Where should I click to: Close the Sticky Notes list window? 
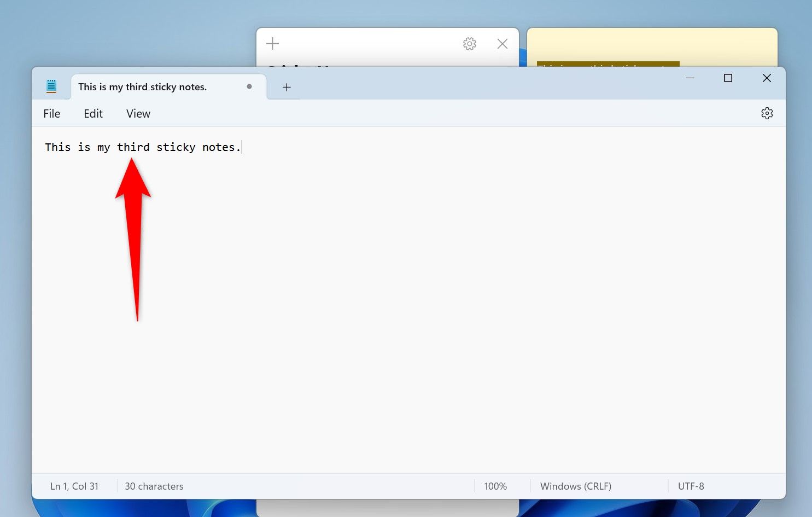click(503, 44)
